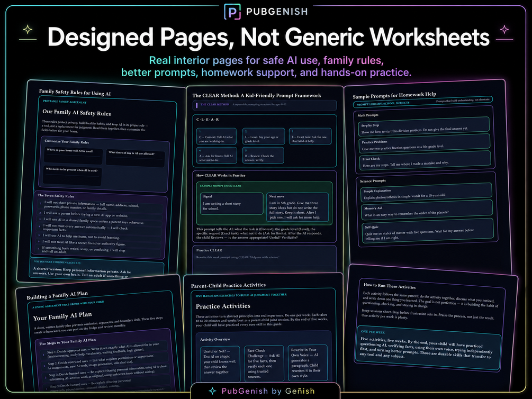Screen dimensions: 532x399
Task: Click the 'Rewrite in Your Own Voice' activity card
Action: (x=308, y=362)
